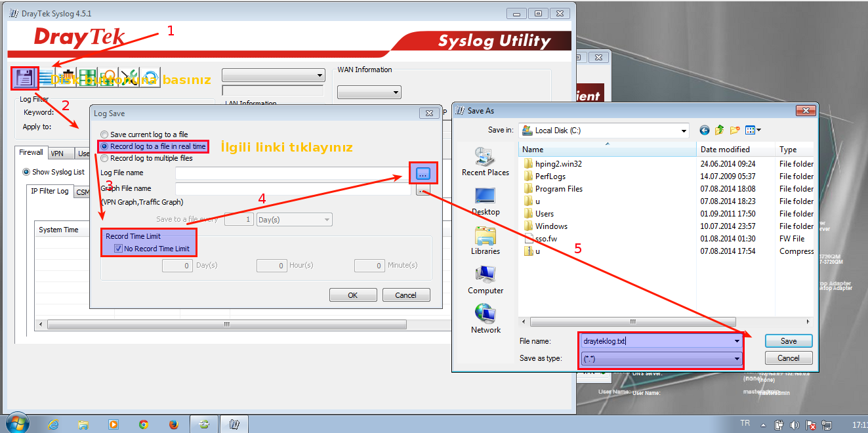The width and height of the screenshot is (868, 433).
Task: Select 'Record log to multiple files' option
Action: click(104, 158)
